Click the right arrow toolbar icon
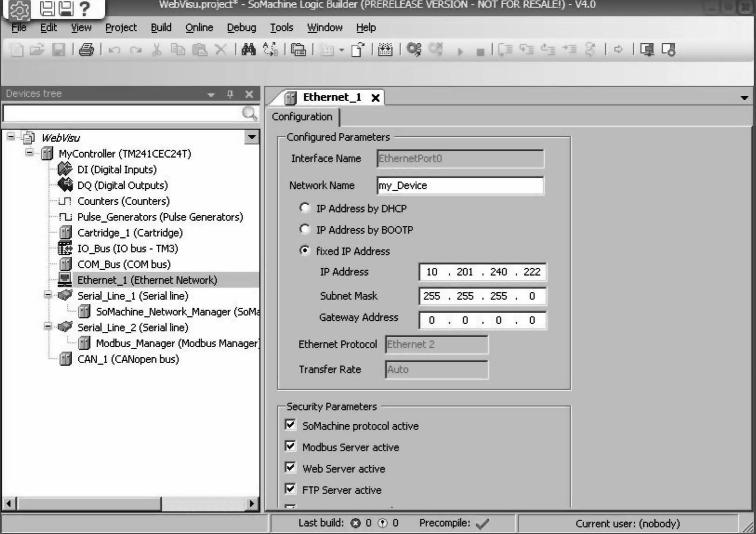The height and width of the screenshot is (534, 756). click(x=618, y=49)
